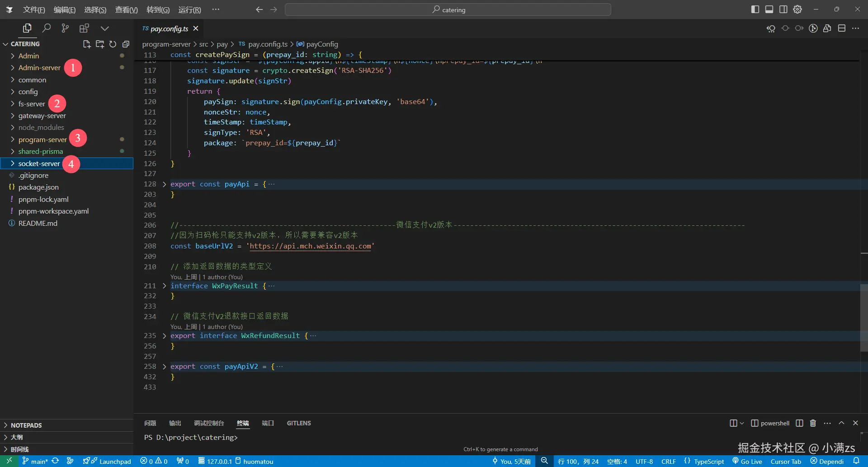The height and width of the screenshot is (467, 868).
Task: Unfold the payApiV2 code block
Action: click(x=164, y=367)
